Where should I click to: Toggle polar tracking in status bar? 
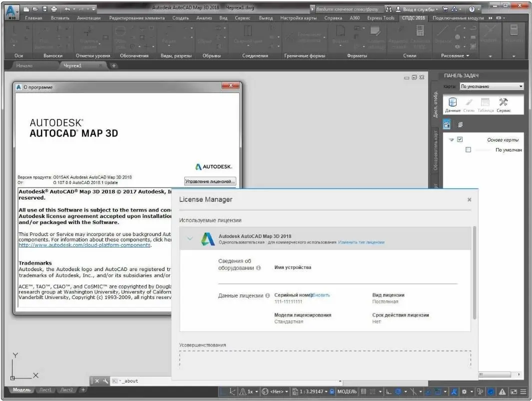pyautogui.click(x=398, y=391)
